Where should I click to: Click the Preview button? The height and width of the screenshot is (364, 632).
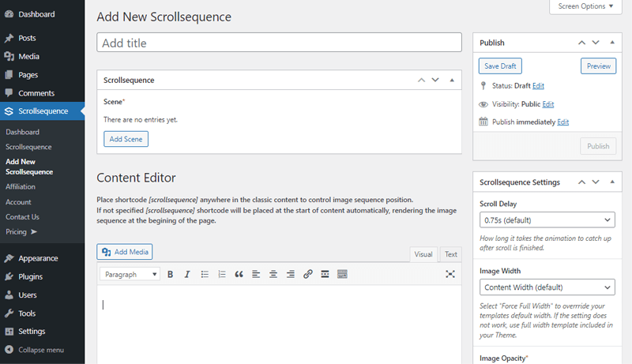[599, 66]
